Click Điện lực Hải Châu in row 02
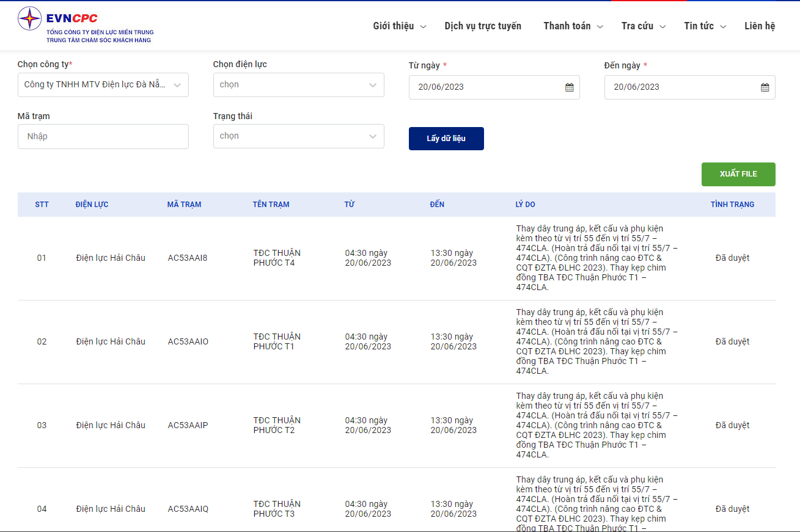The image size is (800, 532). pos(111,341)
